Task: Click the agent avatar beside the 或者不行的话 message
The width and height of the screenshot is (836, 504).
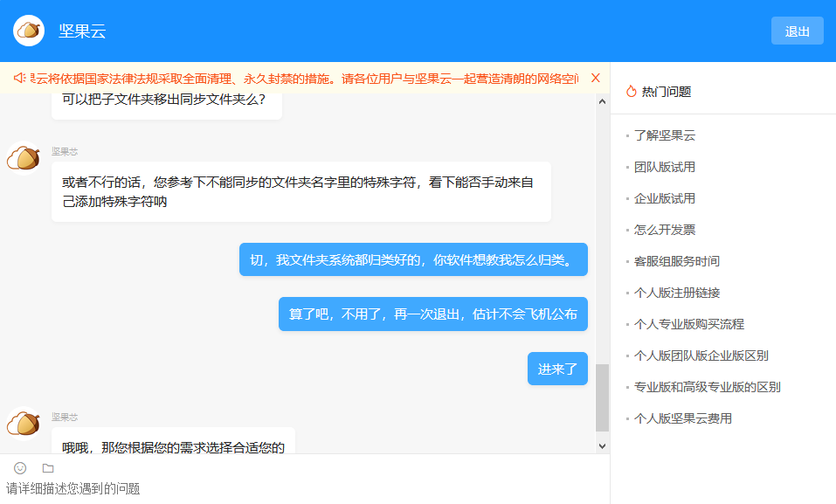Action: 24,158
